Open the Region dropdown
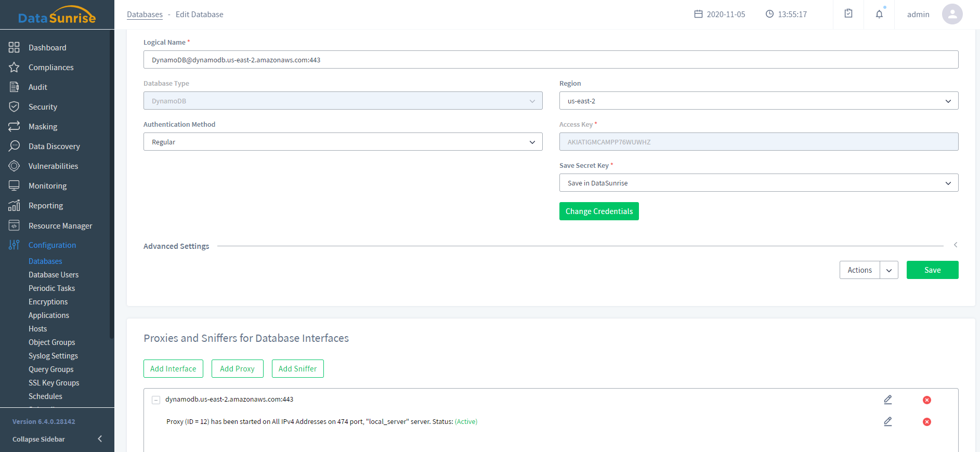The height and width of the screenshot is (452, 980). click(x=759, y=101)
